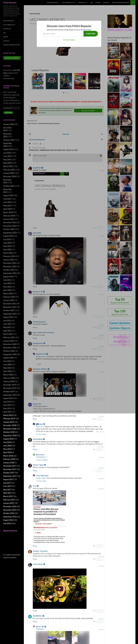Expand UPDATES LIST top navigation dropdown
The width and height of the screenshot is (138, 644).
tap(83, 2)
